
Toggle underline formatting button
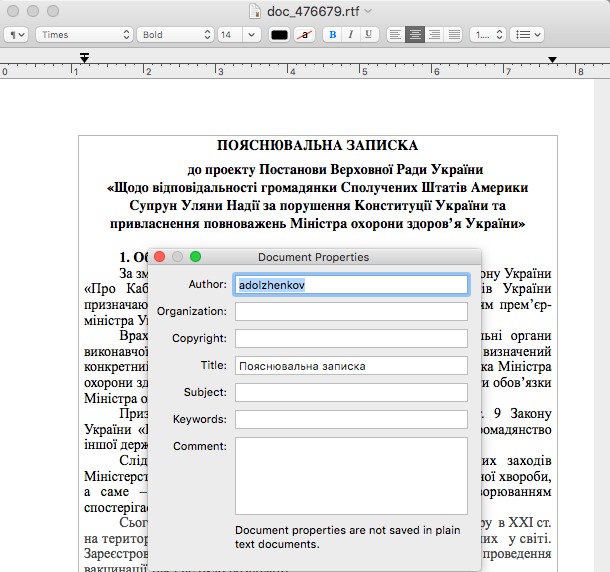[368, 34]
